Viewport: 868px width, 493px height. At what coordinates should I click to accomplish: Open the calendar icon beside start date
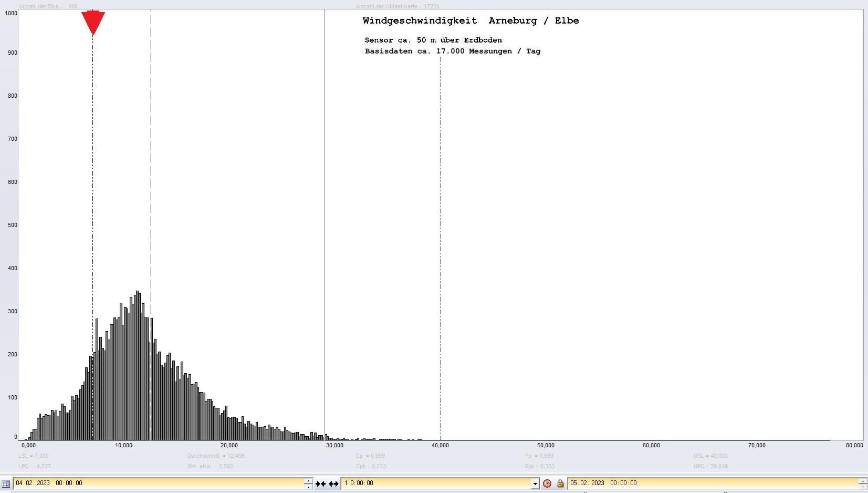(5, 484)
